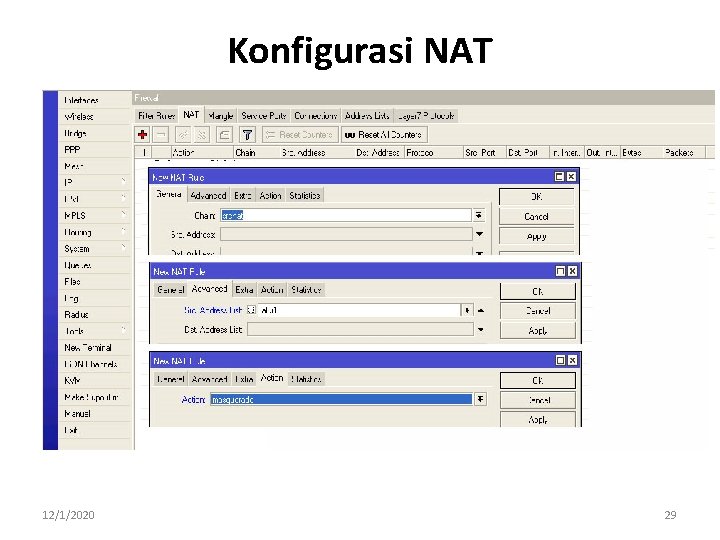This screenshot has height=540, width=720.
Task: Click the Action masquerade field
Action: pos(341,399)
